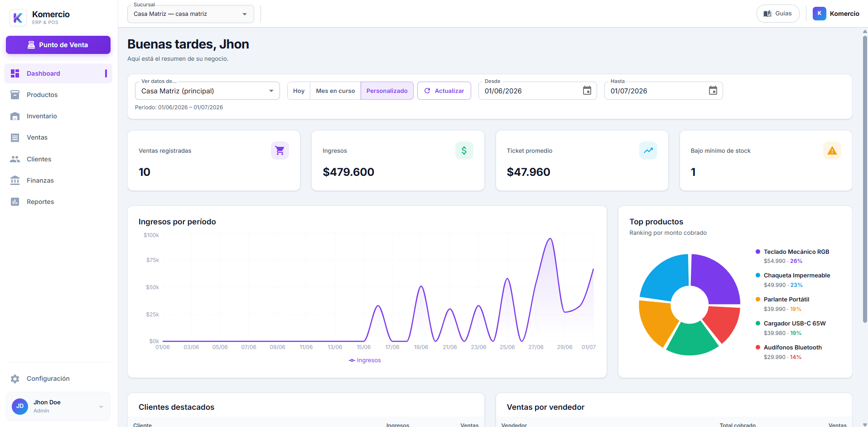Open the Komercio account name at top right
This screenshot has height=427, width=868.
coord(844,14)
